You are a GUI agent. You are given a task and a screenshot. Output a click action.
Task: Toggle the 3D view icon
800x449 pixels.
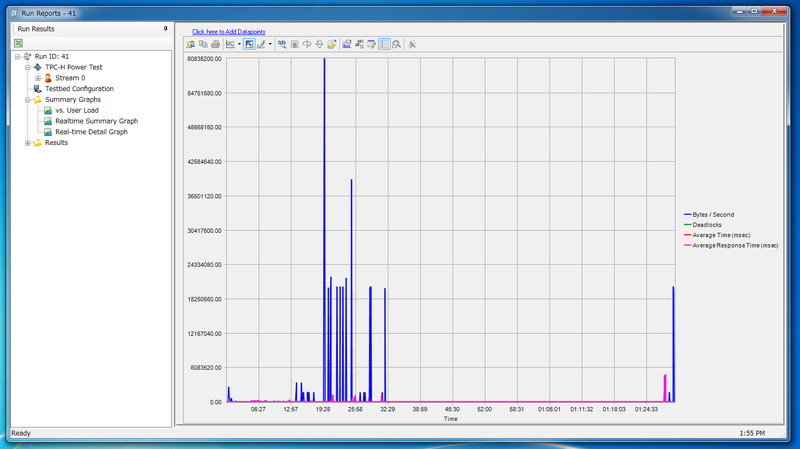tap(282, 44)
